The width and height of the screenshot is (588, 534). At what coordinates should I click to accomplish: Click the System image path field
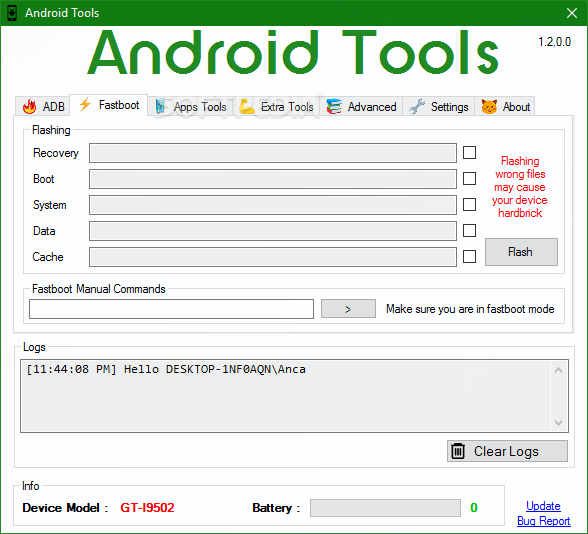273,205
